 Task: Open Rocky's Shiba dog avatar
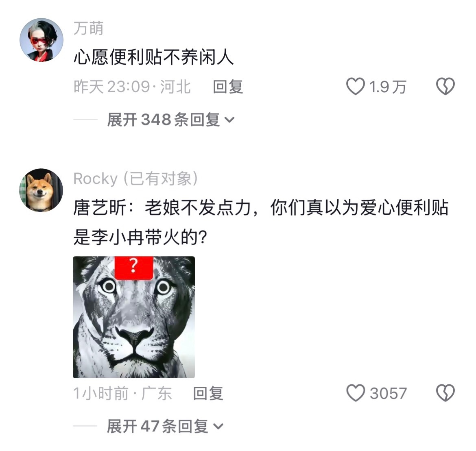tap(41, 190)
